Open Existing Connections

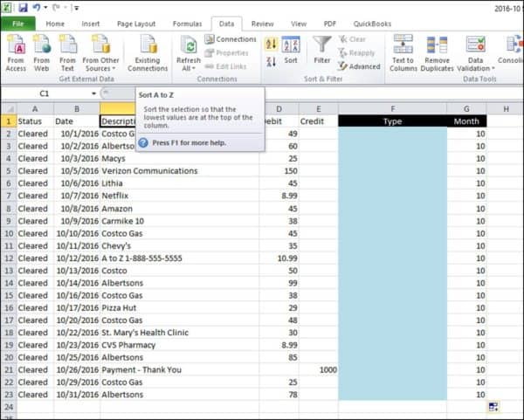click(148, 52)
